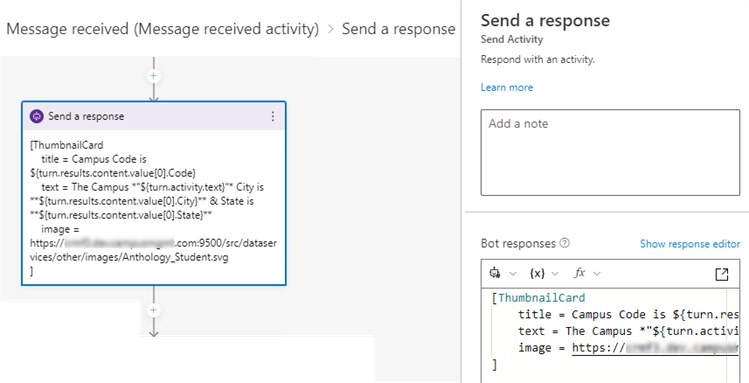Viewport: 749px width, 383px height.
Task: Expand the template dropdown arrow
Action: tap(513, 274)
